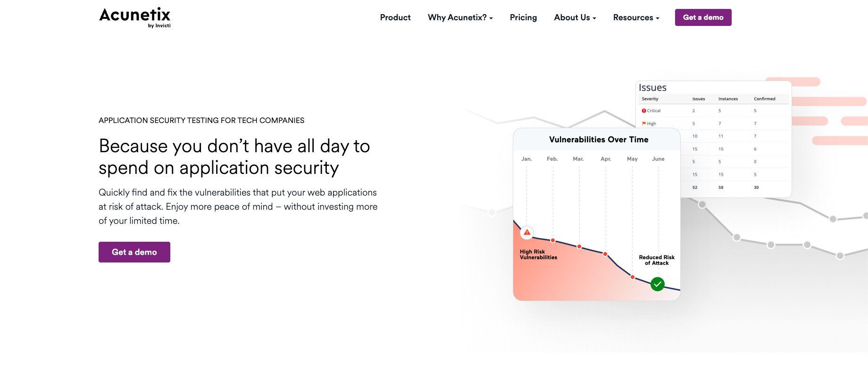The image size is (868, 385).
Task: Click the Vulnerabilities Over Time chart title
Action: (x=599, y=139)
